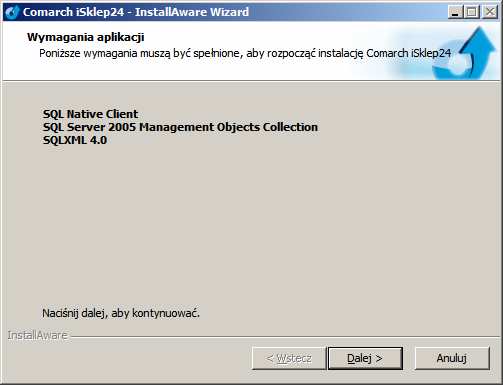The image size is (503, 385).
Task: Select the SQLXML 4.0 requirement
Action: pos(75,140)
